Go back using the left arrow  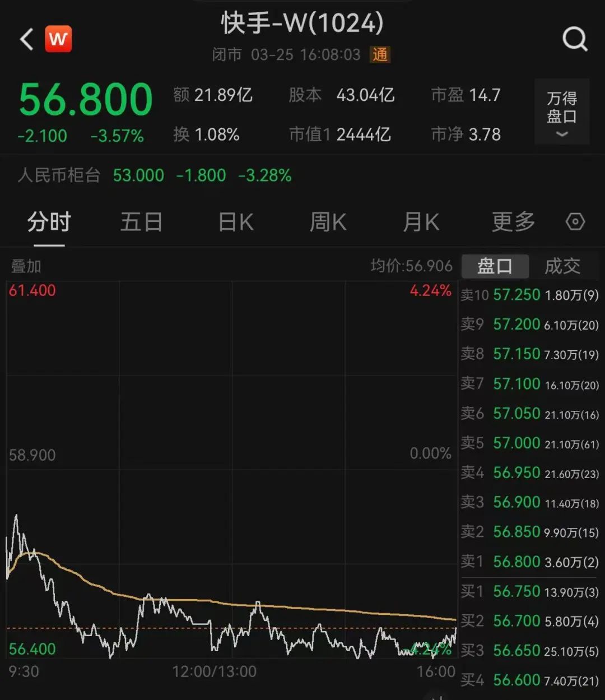(26, 40)
